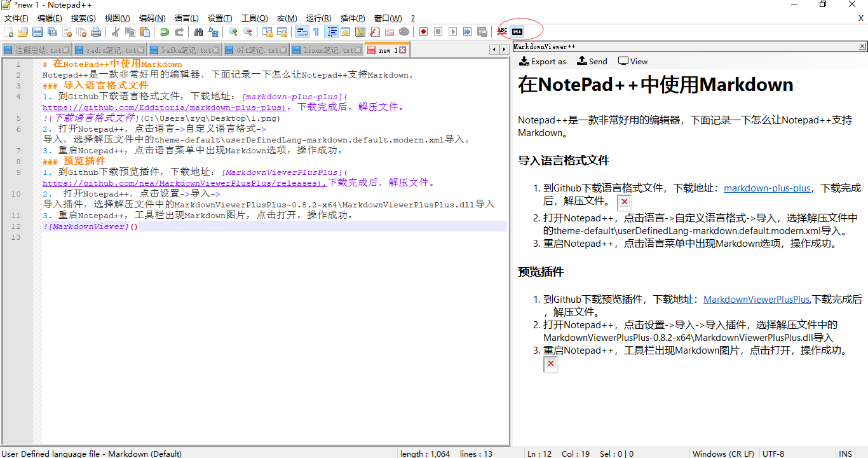Open the 搜索(S) menu
Screen dimensions: 868x458
[x=83, y=18]
